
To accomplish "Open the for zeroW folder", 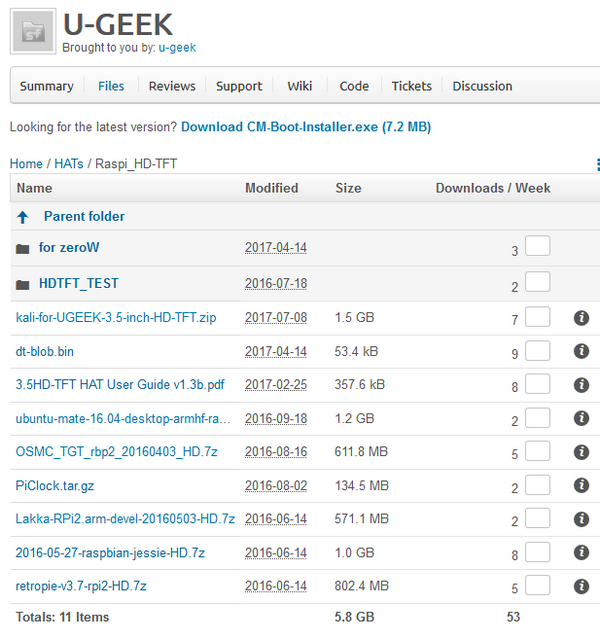I will [69, 247].
